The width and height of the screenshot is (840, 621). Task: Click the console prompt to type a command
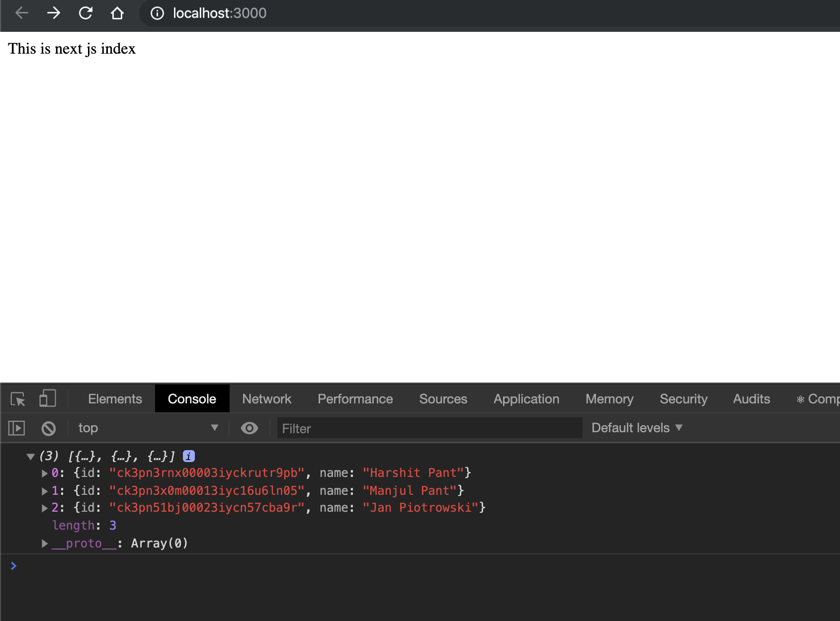[x=149, y=566]
